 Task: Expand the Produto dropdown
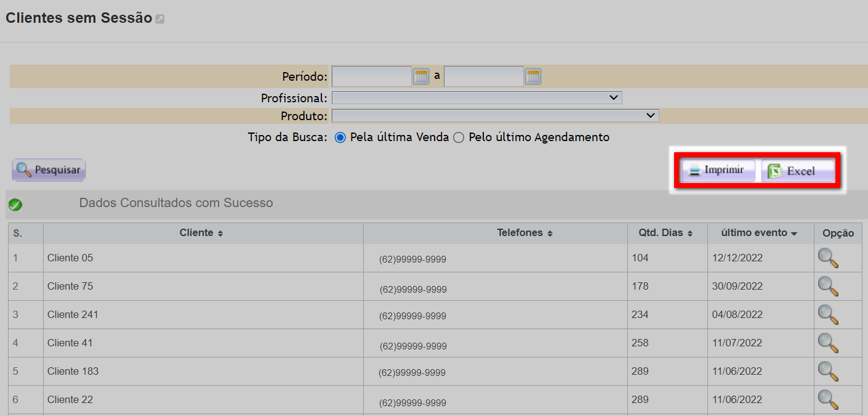[x=495, y=116]
